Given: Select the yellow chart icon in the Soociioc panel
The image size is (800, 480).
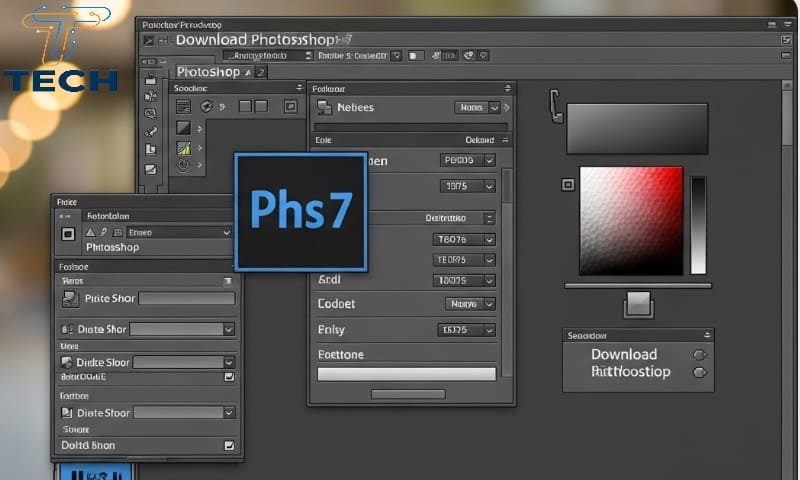Looking at the screenshot, I should point(183,148).
